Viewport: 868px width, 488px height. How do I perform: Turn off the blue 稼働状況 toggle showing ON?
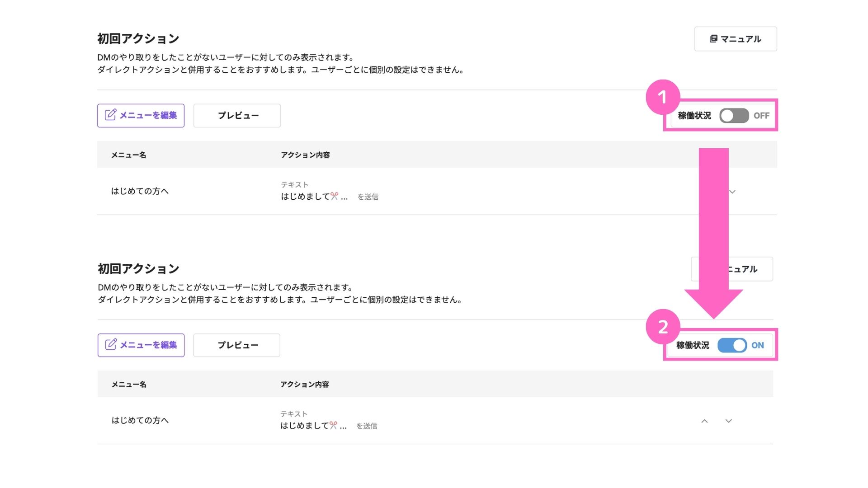(732, 345)
